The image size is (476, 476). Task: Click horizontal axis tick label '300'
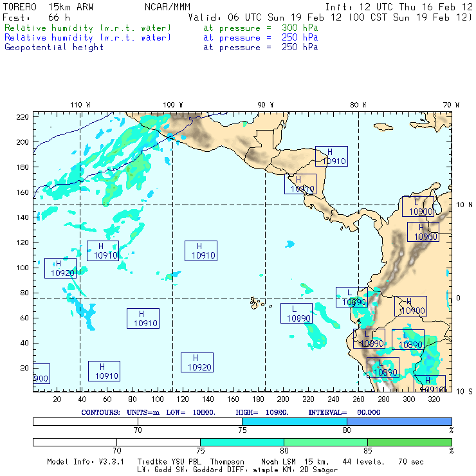409,399
